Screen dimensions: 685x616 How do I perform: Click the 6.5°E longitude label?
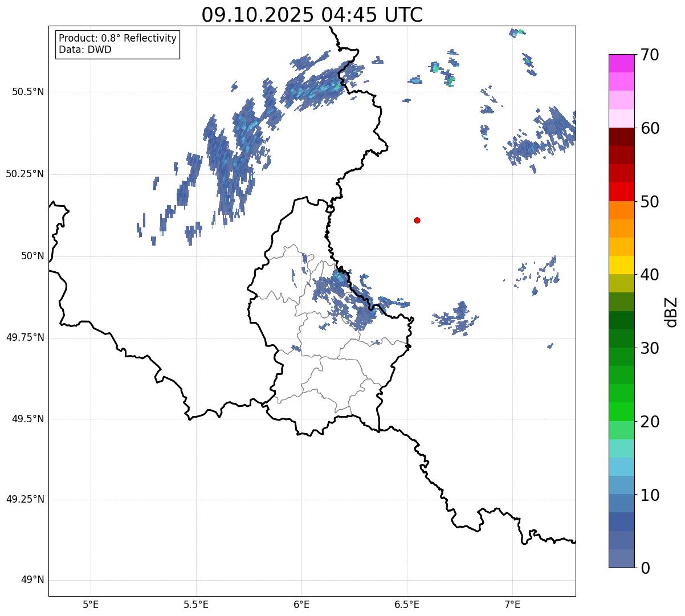tap(407, 605)
